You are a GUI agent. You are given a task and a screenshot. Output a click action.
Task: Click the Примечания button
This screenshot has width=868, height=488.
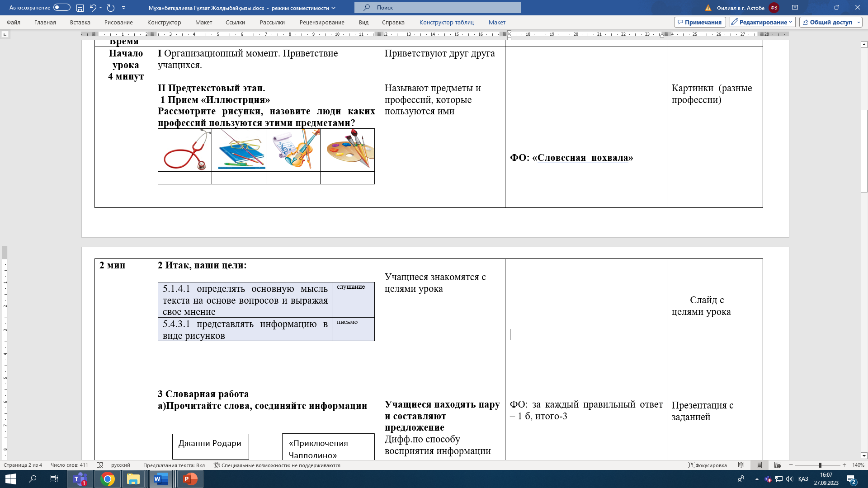[x=699, y=22]
